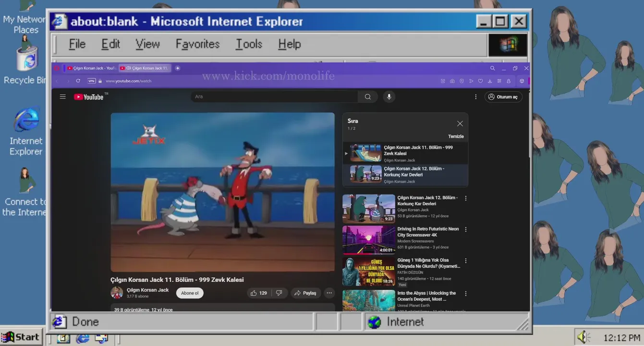Viewport: 644px width, 346px height.
Task: Click the Modern Screensavers channel name
Action: point(415,241)
